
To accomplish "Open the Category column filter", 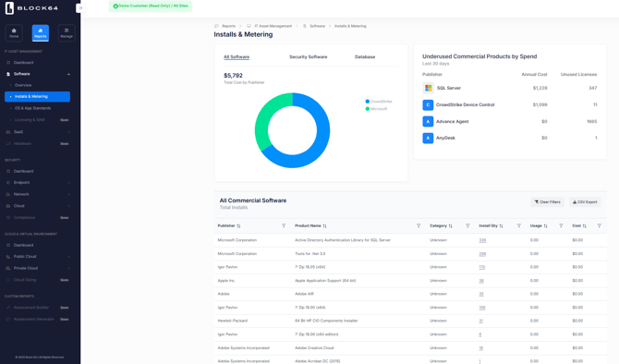I will (467, 225).
